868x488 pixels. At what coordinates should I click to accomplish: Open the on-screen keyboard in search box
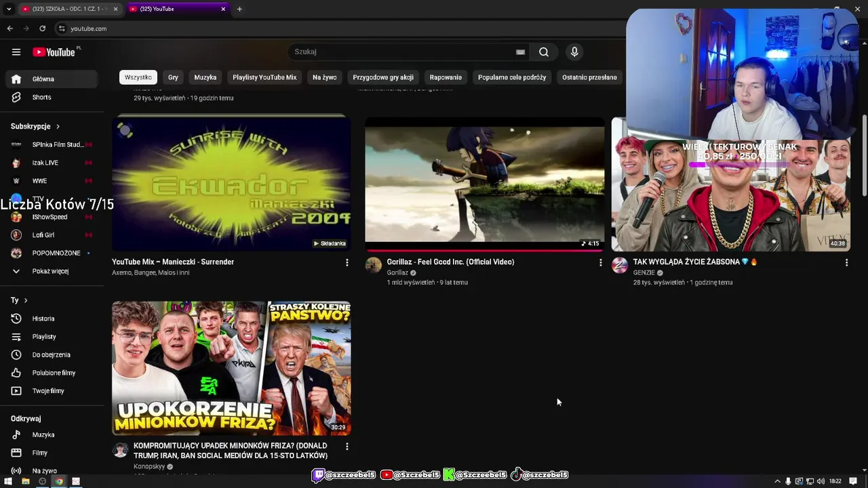[x=520, y=52]
